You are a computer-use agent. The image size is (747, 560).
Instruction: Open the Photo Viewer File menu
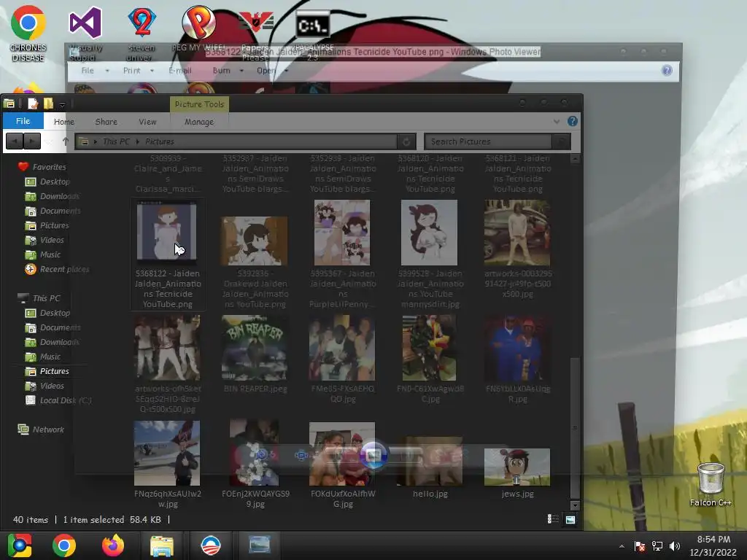tap(88, 71)
